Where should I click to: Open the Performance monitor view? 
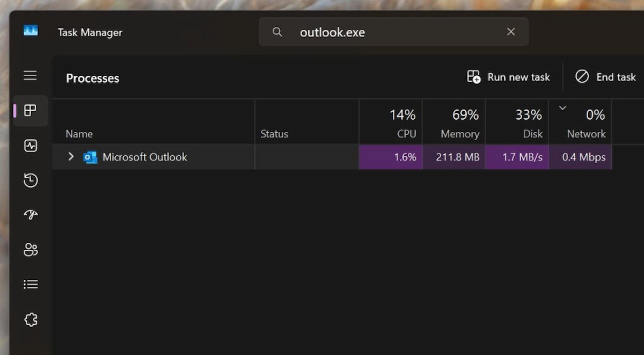pos(31,146)
